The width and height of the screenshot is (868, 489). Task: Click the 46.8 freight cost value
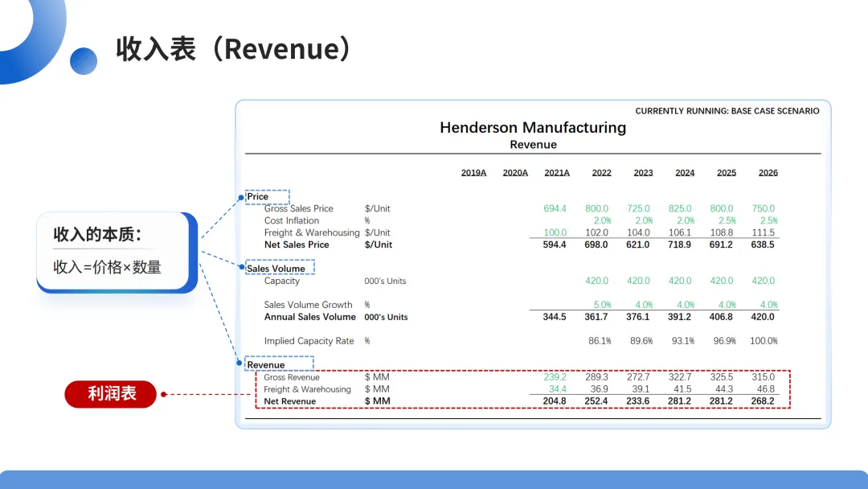(x=766, y=389)
